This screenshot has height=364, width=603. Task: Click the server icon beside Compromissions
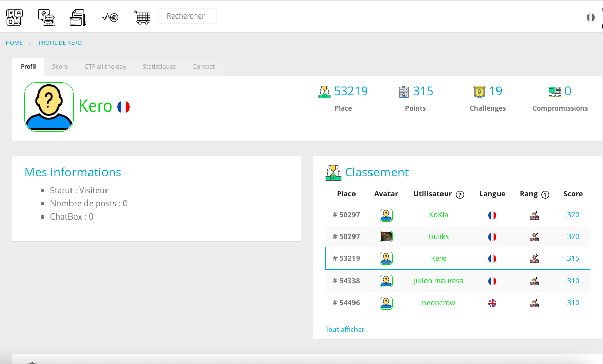[555, 92]
